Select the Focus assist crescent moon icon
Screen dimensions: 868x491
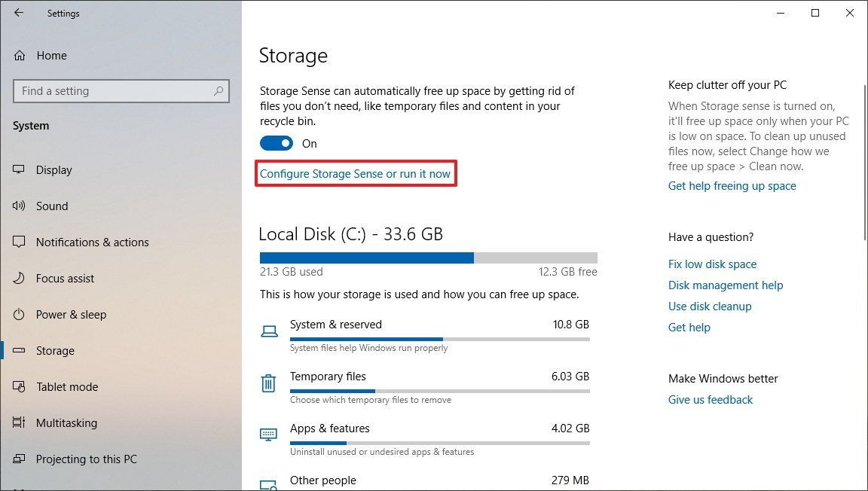[x=17, y=278]
